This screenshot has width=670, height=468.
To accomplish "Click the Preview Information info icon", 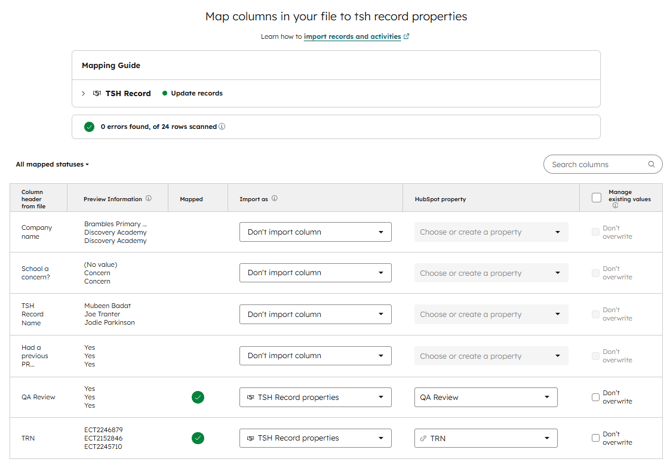I will [x=149, y=199].
